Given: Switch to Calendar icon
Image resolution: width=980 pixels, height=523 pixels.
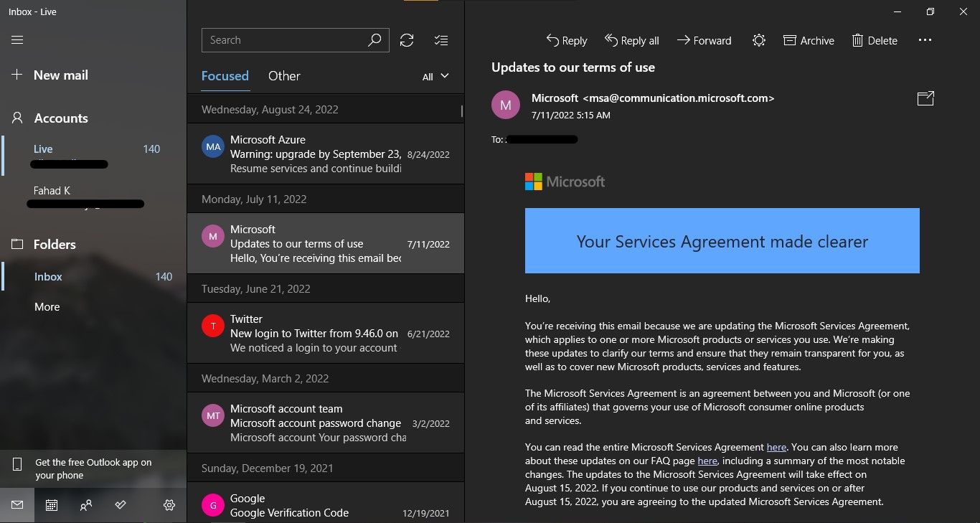Looking at the screenshot, I should point(52,505).
